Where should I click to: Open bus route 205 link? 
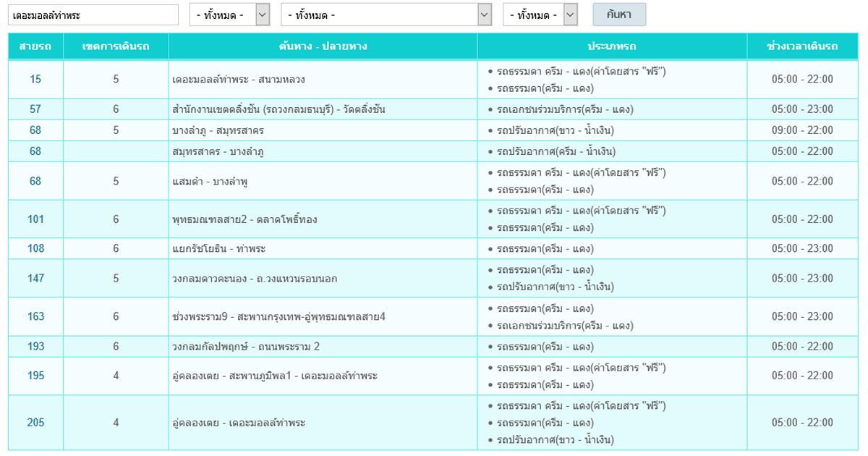35,423
